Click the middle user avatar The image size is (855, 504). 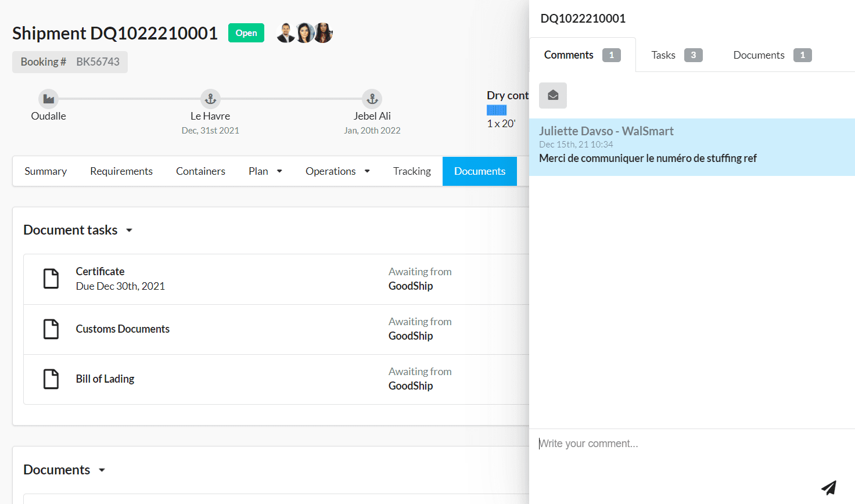pyautogui.click(x=305, y=33)
